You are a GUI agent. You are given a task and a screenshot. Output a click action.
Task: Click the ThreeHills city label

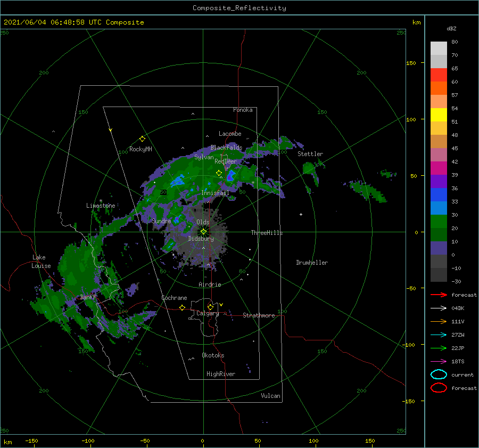pyautogui.click(x=267, y=233)
